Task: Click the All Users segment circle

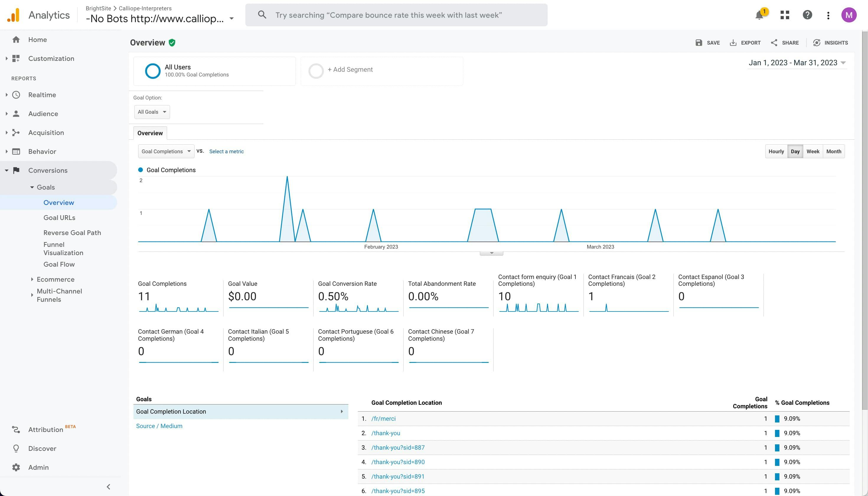Action: pyautogui.click(x=153, y=71)
